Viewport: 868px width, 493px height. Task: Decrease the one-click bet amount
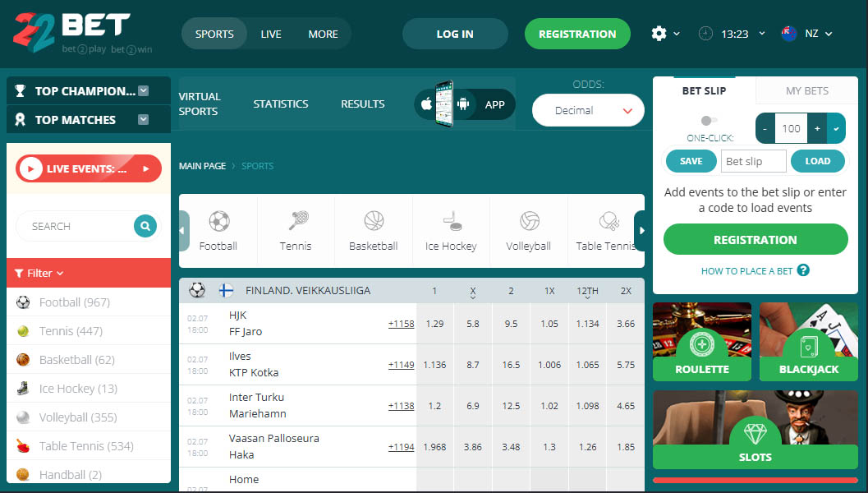point(765,128)
